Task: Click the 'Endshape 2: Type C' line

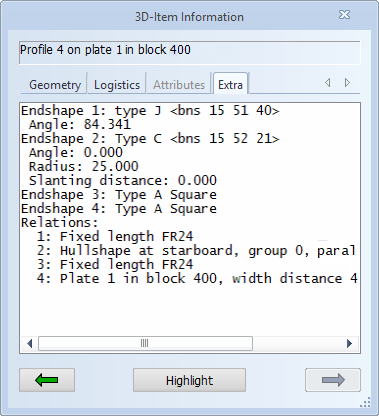Action: tap(150, 139)
